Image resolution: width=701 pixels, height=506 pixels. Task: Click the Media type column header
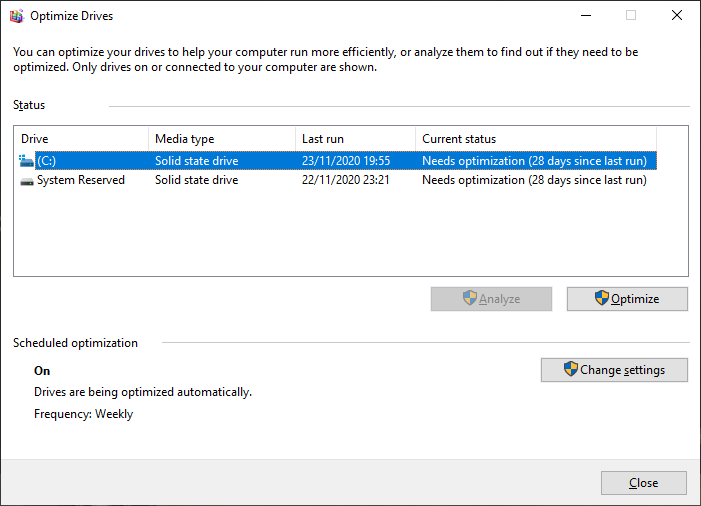tap(221, 139)
